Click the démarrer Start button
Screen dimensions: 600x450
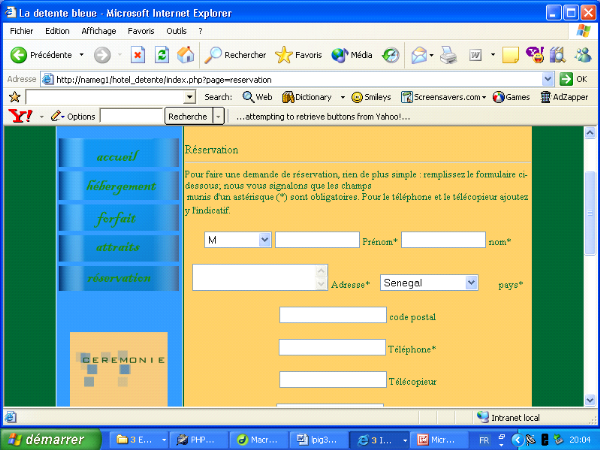(x=51, y=439)
